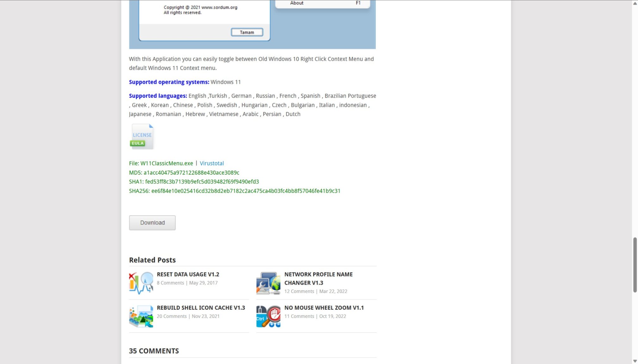Open the Virustotal link

[212, 163]
